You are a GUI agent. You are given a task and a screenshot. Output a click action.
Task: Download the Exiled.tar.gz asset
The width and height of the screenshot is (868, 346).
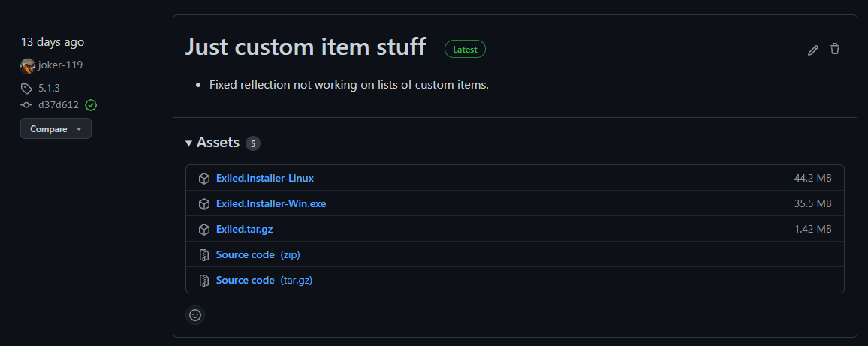[x=249, y=230]
